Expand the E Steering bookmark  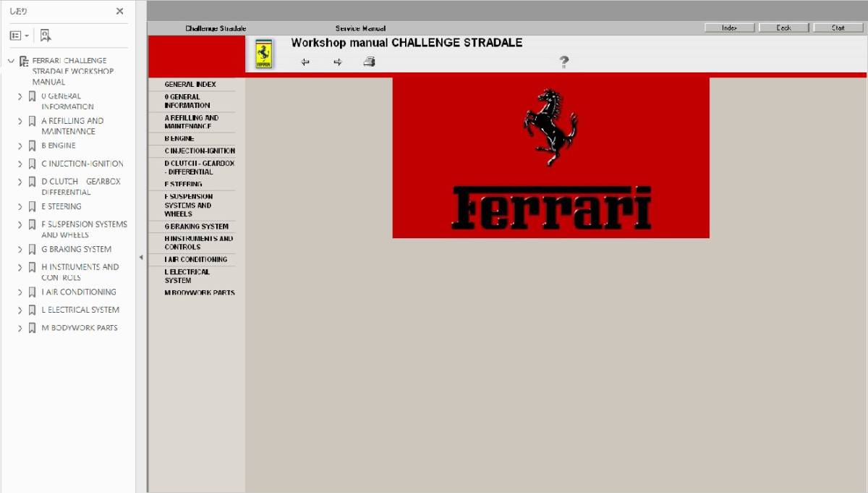pyautogui.click(x=20, y=206)
